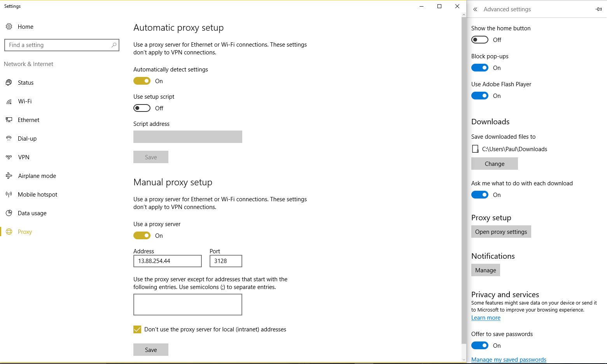607x364 pixels.
Task: Click the Status globe icon
Action: click(9, 82)
